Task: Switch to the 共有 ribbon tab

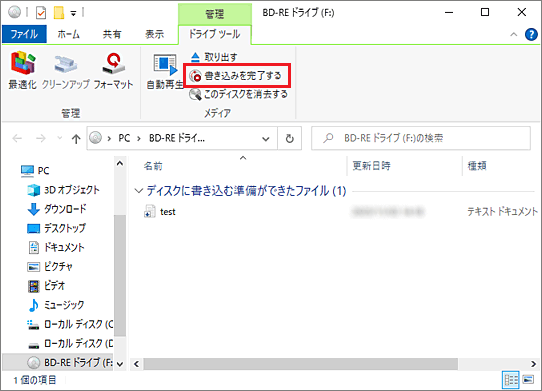Action: click(112, 34)
